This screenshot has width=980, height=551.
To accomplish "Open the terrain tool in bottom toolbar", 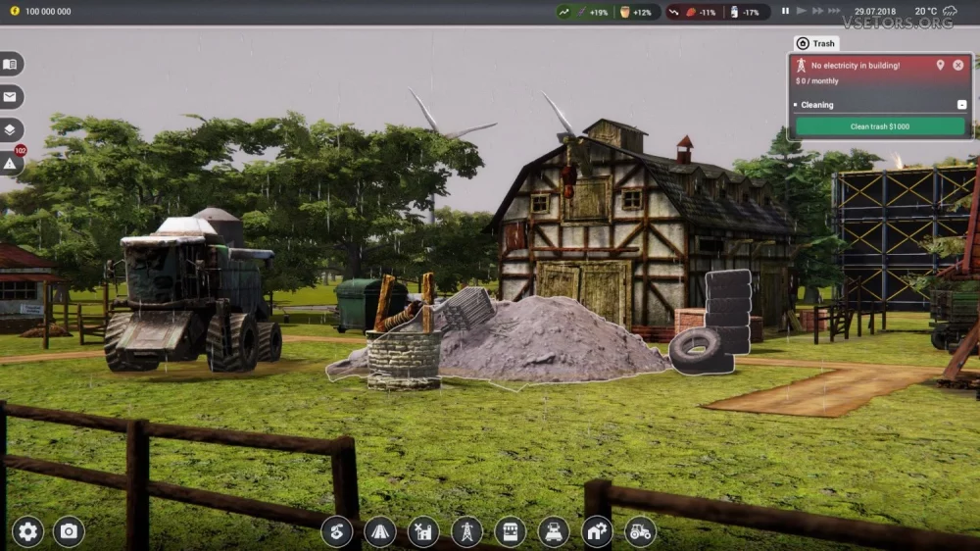I will pos(337,531).
